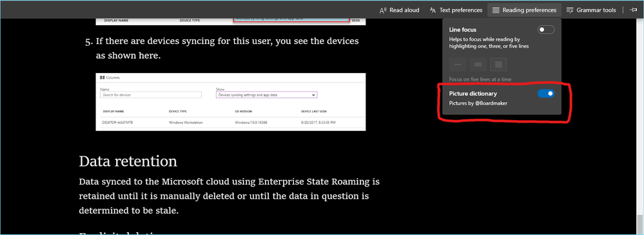Open Text preferences menu

pos(456,10)
